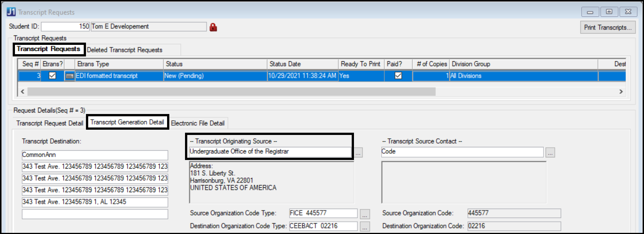Click the Transcript Source Contact Code field
This screenshot has height=234, width=644.
coord(462,152)
